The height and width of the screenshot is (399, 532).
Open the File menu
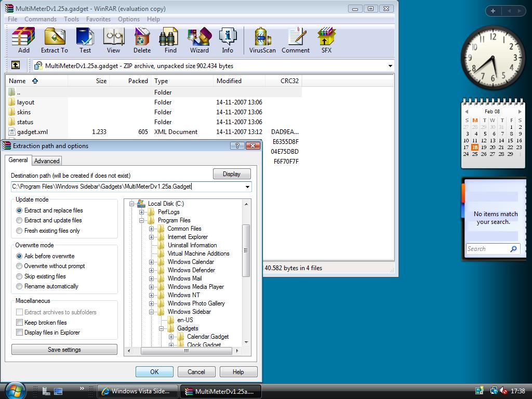(x=12, y=19)
